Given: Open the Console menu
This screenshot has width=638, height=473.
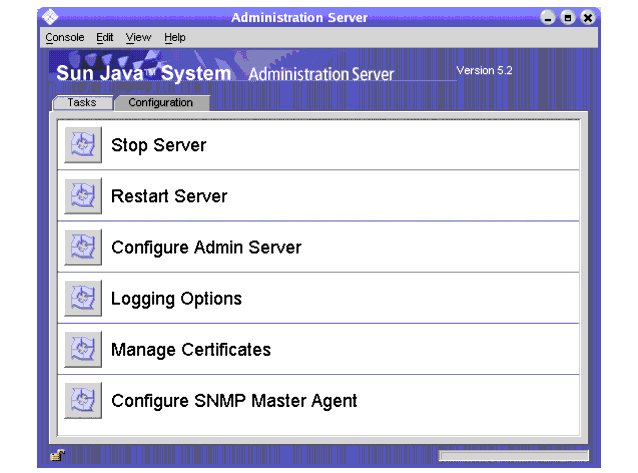Looking at the screenshot, I should (65, 37).
